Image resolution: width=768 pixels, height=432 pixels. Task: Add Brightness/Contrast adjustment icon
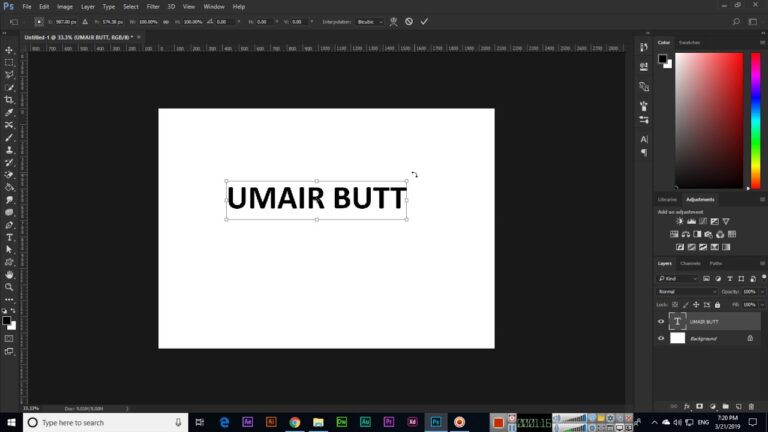[680, 221]
